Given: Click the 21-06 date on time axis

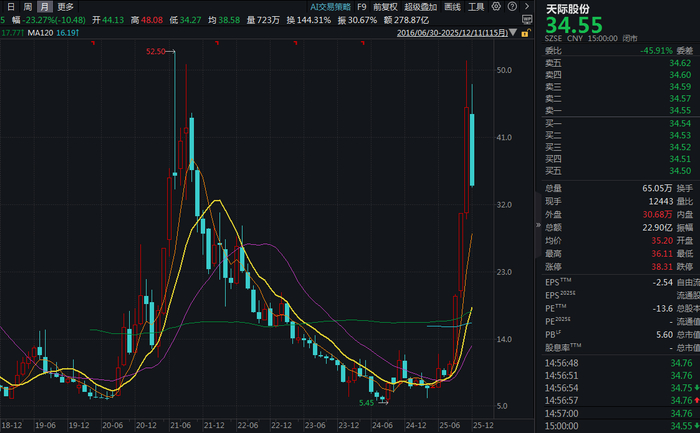Looking at the screenshot, I should click(x=180, y=425).
